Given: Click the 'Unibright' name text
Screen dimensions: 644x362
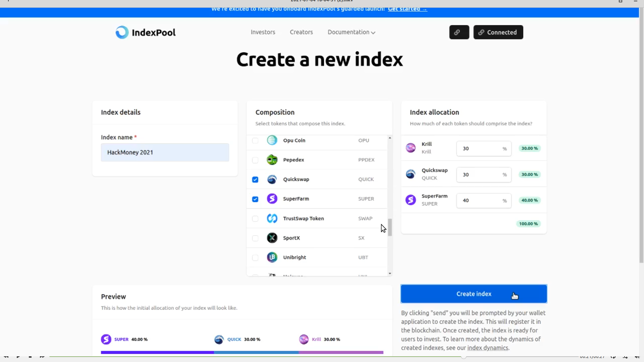Looking at the screenshot, I should click(x=294, y=257).
